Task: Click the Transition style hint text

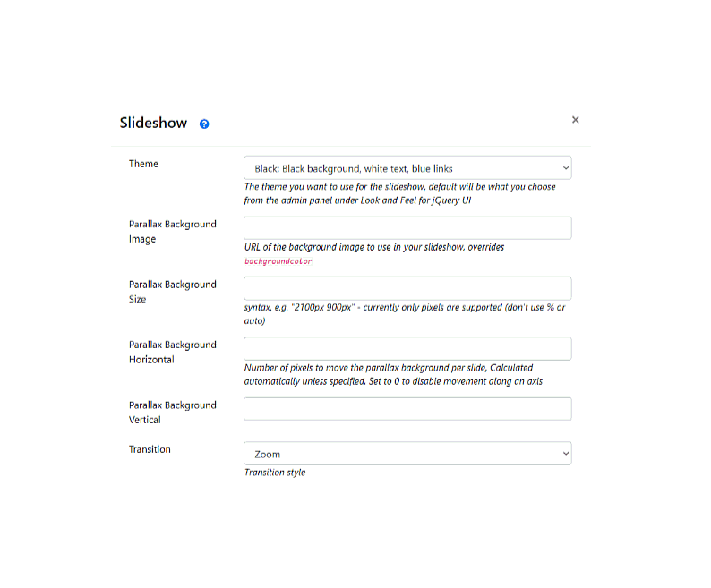Action: (x=275, y=473)
